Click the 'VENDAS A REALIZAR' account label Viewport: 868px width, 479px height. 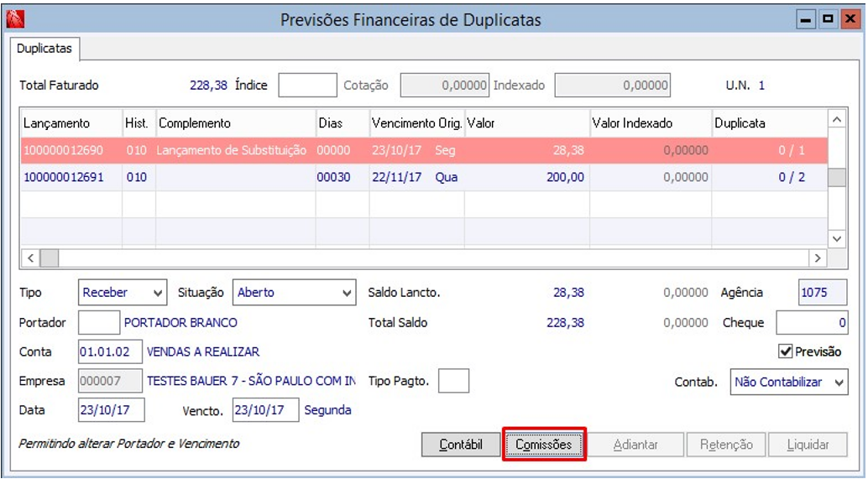coord(203,351)
